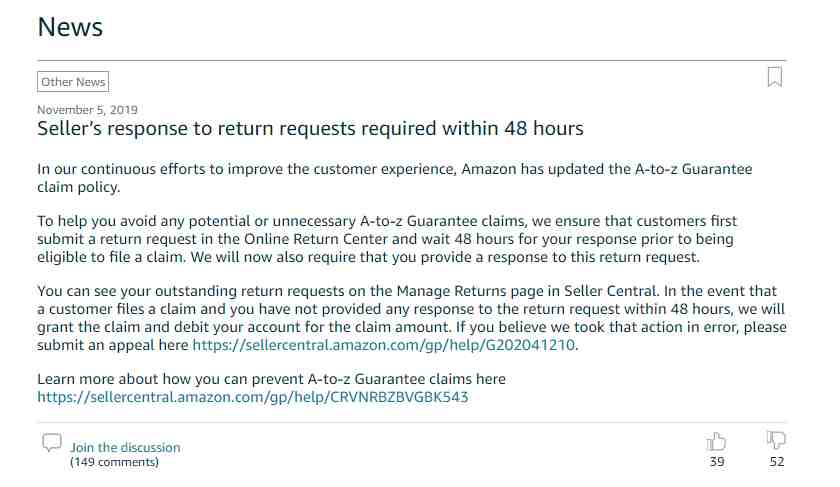Open comments via the speech bubble icon
840x487 pixels.
point(52,443)
